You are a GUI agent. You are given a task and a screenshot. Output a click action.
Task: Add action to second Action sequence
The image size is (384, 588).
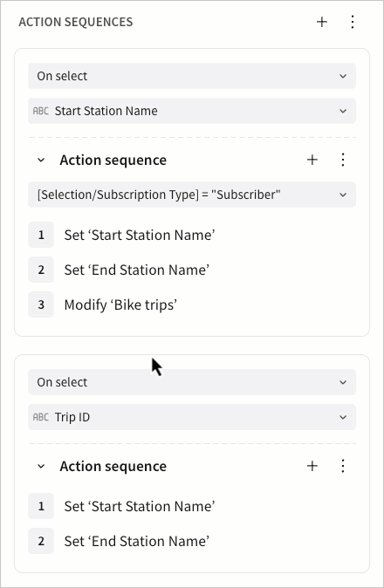pos(312,466)
